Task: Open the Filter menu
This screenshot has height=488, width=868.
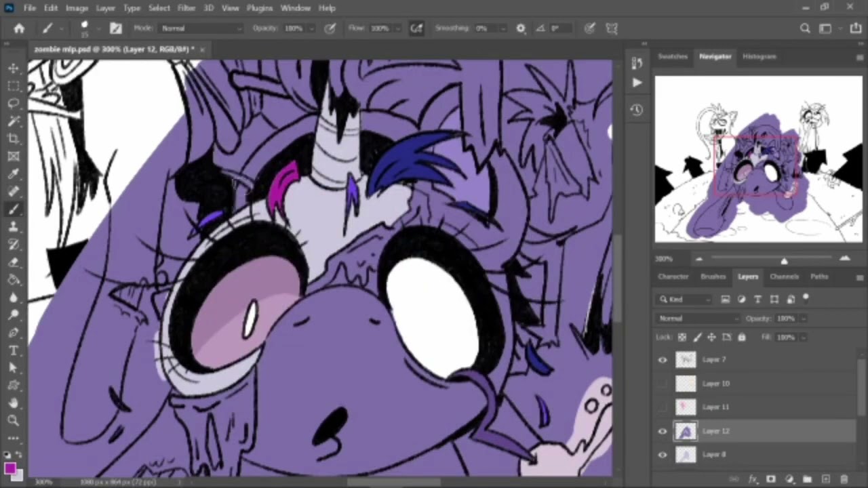Action: pyautogui.click(x=186, y=8)
